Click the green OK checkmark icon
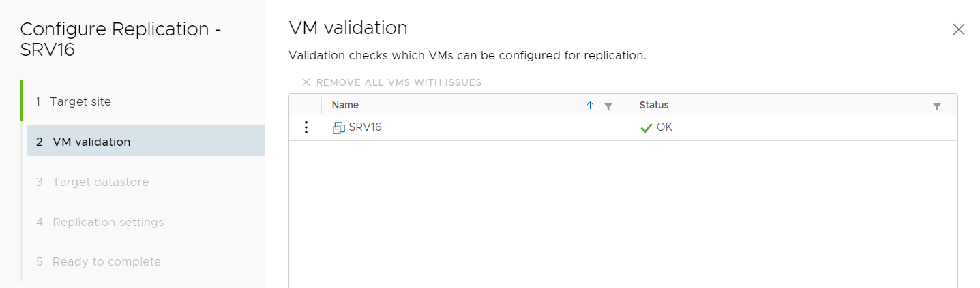The image size is (980, 288). [647, 128]
